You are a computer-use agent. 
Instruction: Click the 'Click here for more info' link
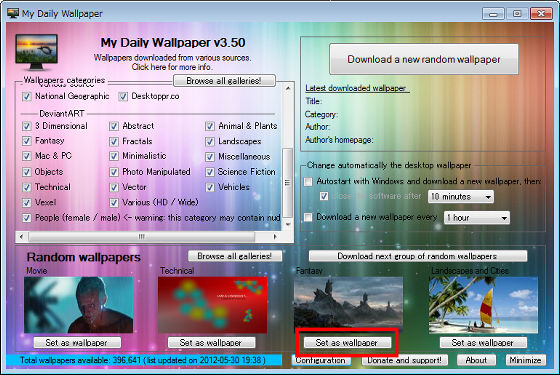172,67
